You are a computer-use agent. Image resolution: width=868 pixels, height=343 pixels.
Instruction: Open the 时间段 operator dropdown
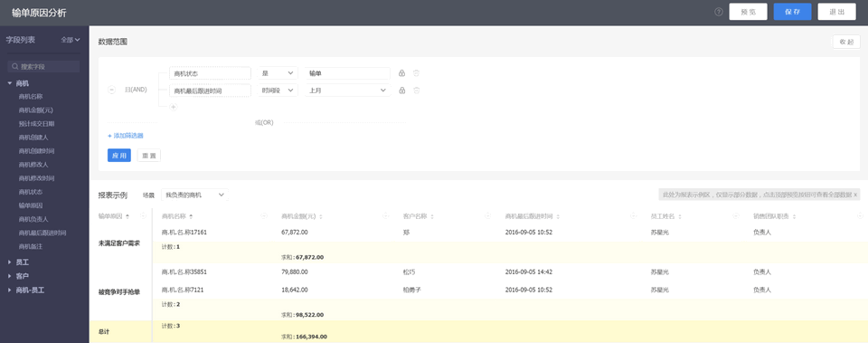pos(277,91)
